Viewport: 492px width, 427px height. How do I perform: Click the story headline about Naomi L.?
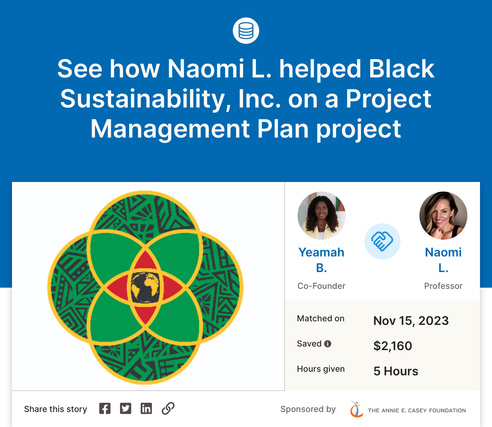click(x=246, y=99)
